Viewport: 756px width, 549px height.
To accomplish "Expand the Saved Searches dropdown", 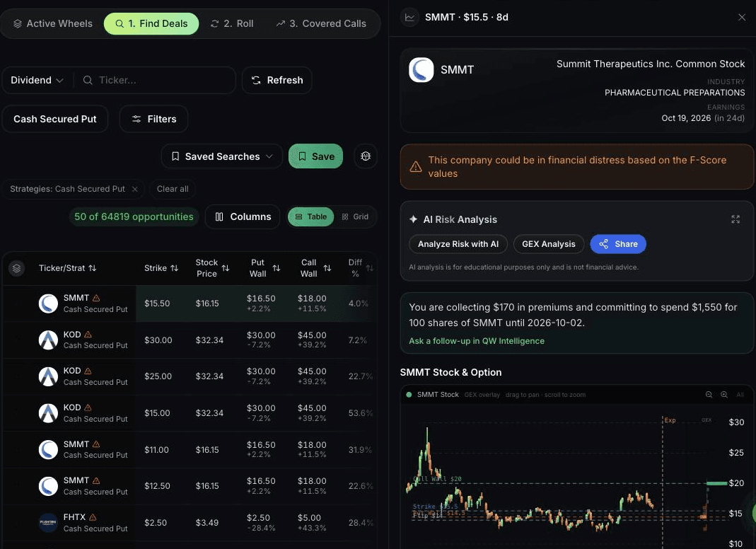I will tap(222, 156).
